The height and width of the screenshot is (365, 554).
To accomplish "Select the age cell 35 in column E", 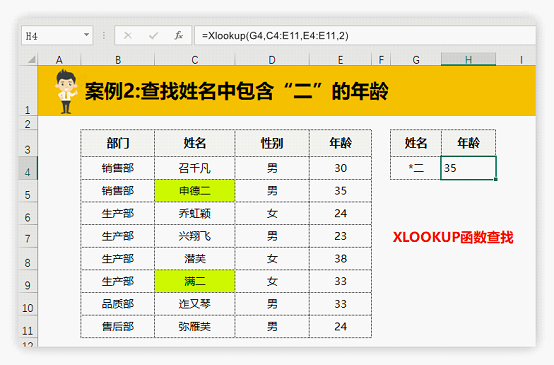I will [x=341, y=191].
